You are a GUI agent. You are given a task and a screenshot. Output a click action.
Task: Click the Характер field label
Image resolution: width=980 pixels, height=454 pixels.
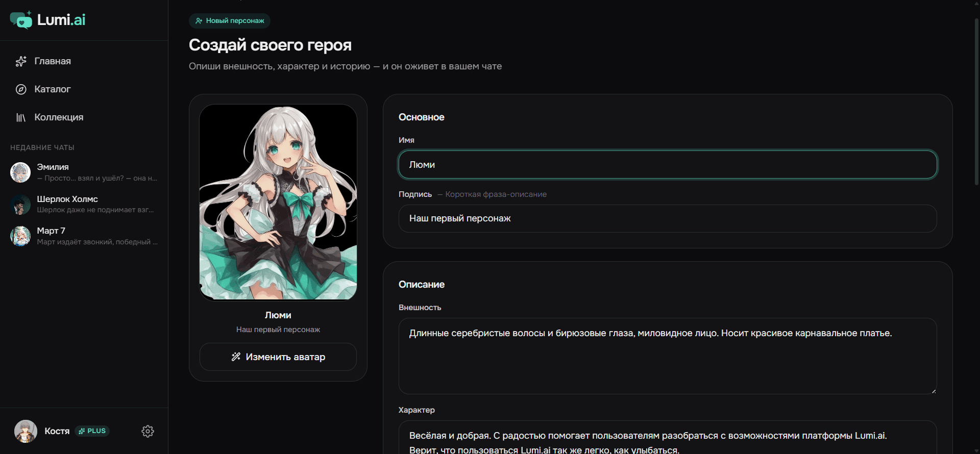click(416, 410)
